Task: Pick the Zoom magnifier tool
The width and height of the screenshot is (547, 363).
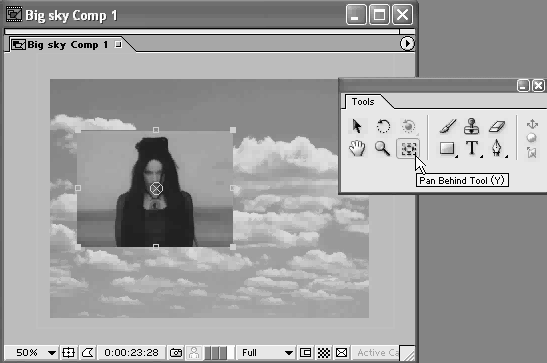Action: (382, 148)
